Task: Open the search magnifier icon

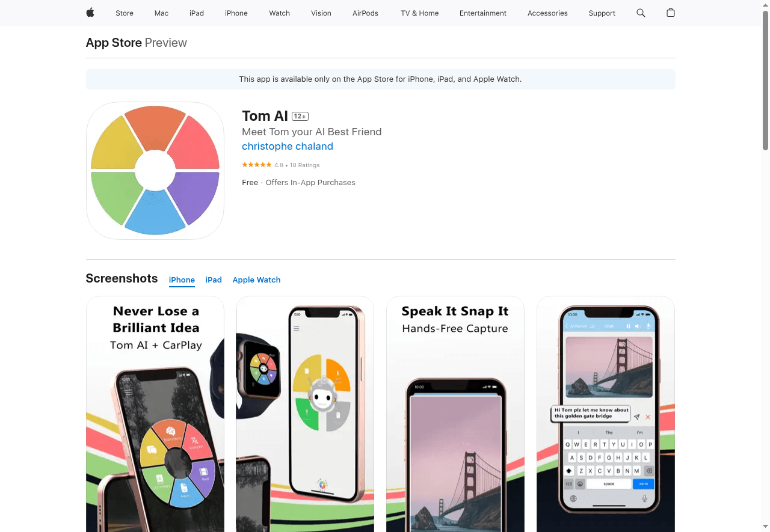Action: pyautogui.click(x=641, y=13)
